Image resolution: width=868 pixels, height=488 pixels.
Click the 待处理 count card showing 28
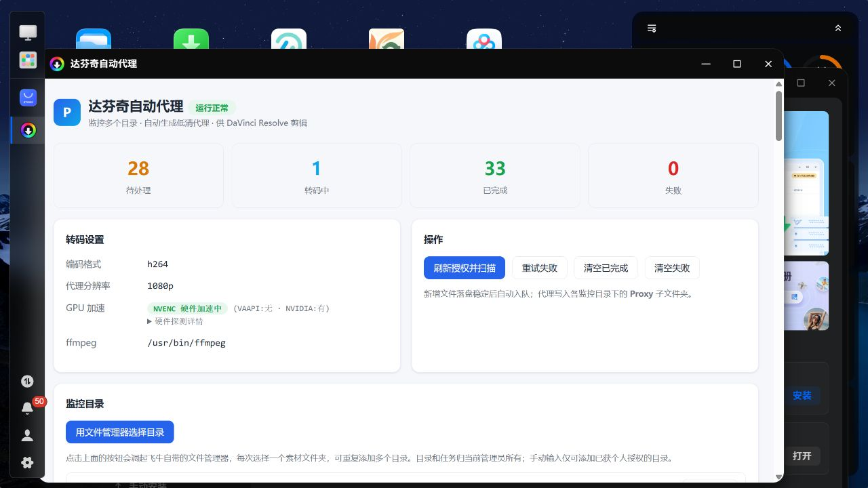click(138, 176)
